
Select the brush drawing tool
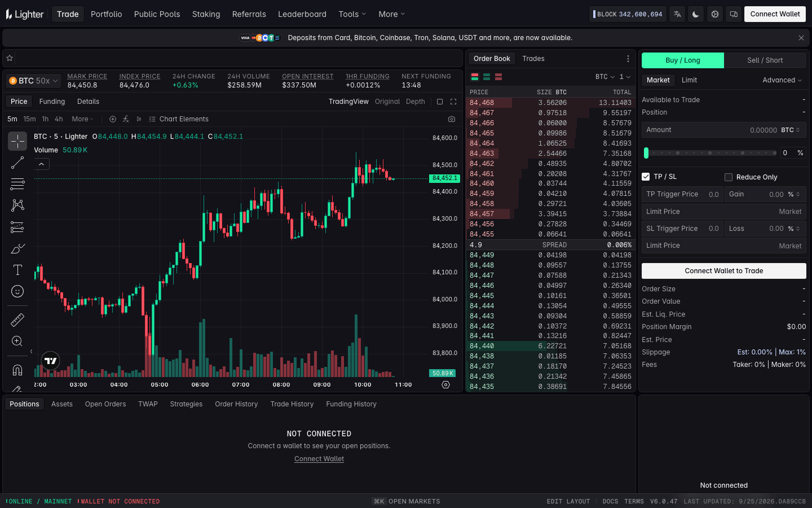pos(17,248)
